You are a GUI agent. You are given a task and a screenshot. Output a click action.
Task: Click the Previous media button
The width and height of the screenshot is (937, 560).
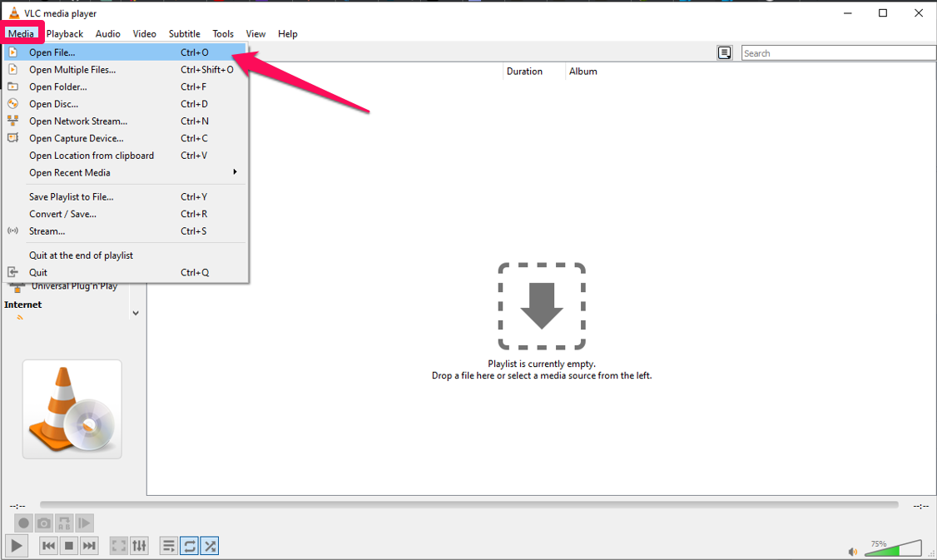point(48,546)
